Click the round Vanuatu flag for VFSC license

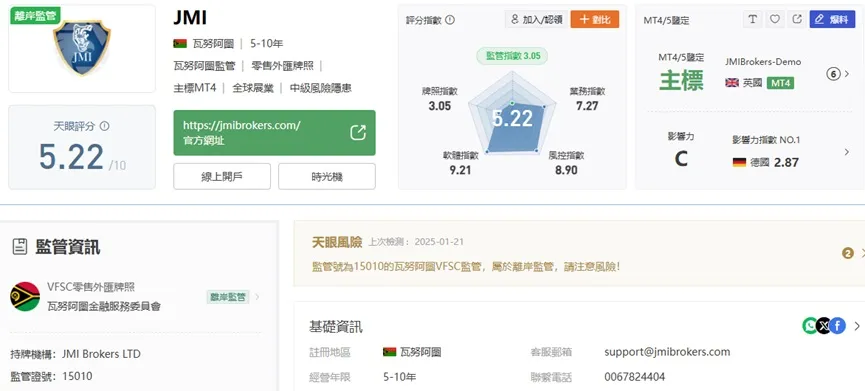click(25, 296)
